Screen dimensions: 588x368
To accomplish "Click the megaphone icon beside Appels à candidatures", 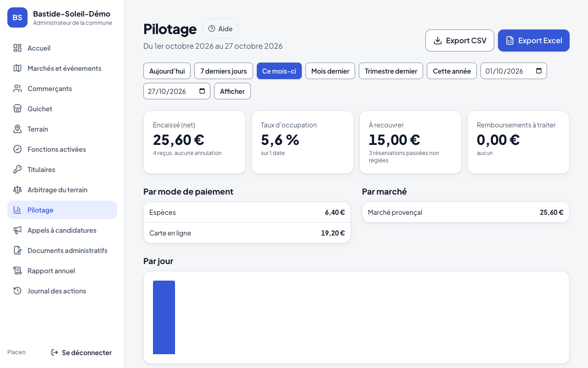I will point(17,230).
